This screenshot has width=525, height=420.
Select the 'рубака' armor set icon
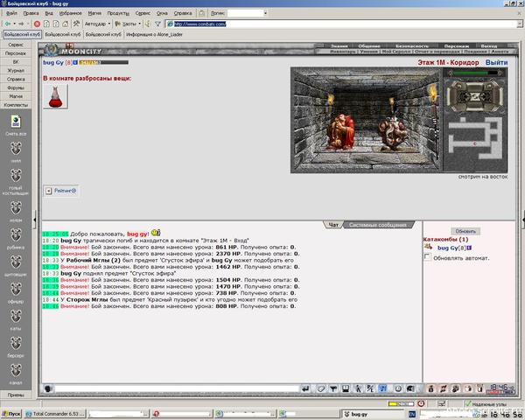[16, 235]
